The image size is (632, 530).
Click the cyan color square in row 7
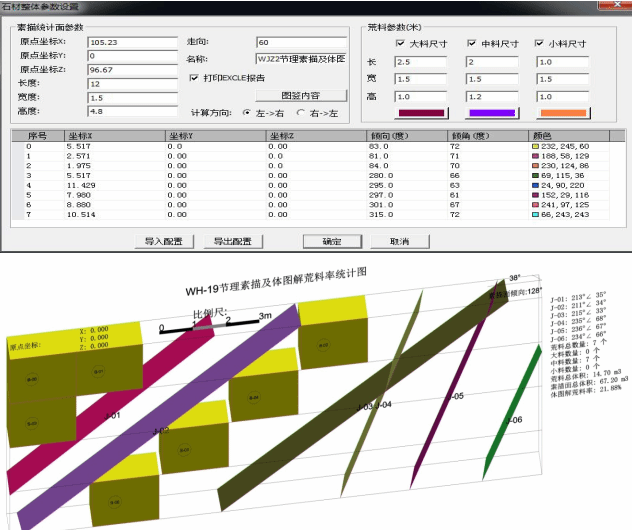(x=536, y=213)
